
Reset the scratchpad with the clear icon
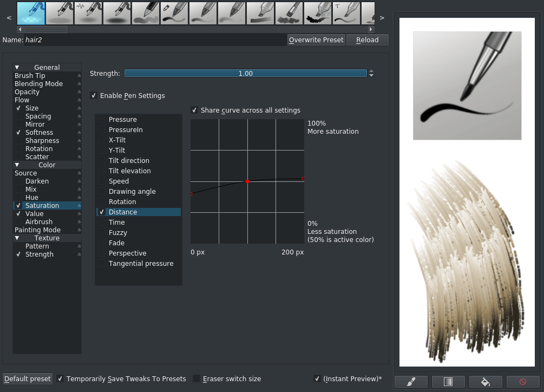pyautogui.click(x=522, y=381)
